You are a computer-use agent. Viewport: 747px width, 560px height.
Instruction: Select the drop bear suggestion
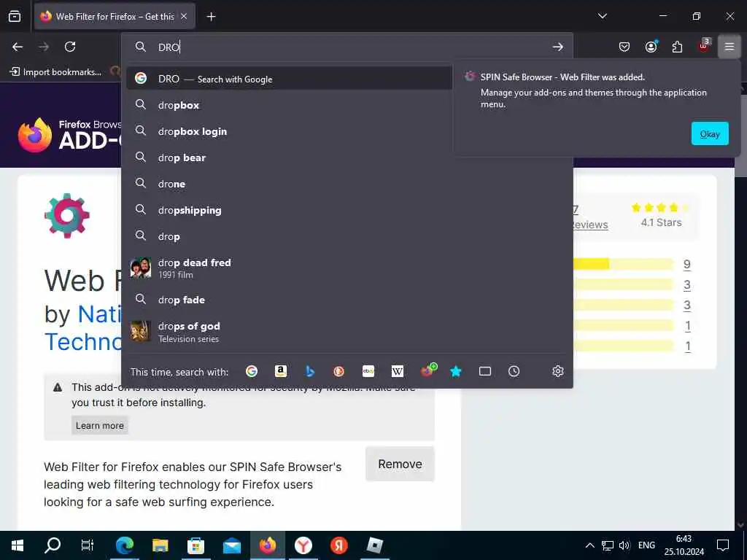tap(347, 157)
